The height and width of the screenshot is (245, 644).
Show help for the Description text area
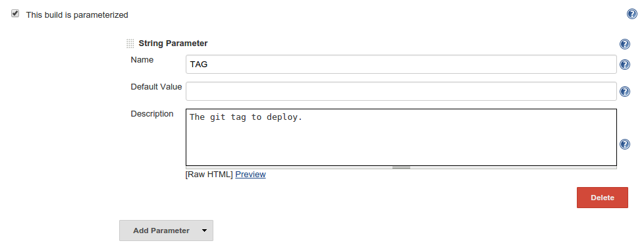625,144
